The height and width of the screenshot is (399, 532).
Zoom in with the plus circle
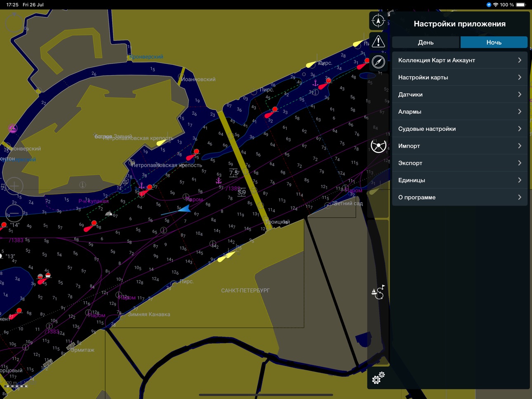pos(14,186)
